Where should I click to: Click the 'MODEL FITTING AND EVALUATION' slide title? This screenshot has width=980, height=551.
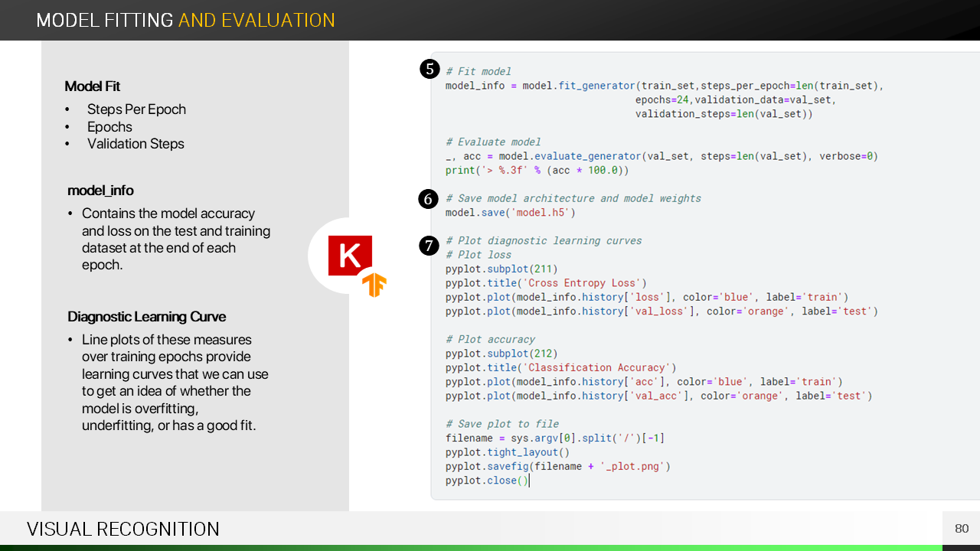click(x=185, y=21)
